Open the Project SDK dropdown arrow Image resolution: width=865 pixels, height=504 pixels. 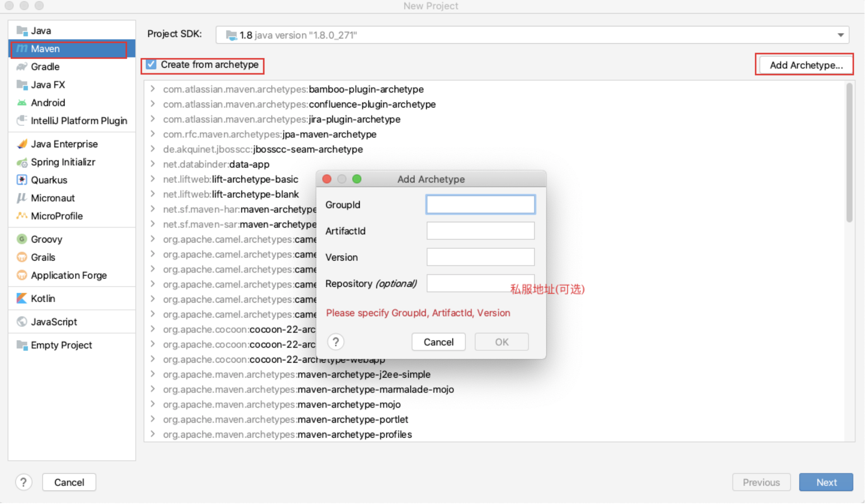pos(841,35)
